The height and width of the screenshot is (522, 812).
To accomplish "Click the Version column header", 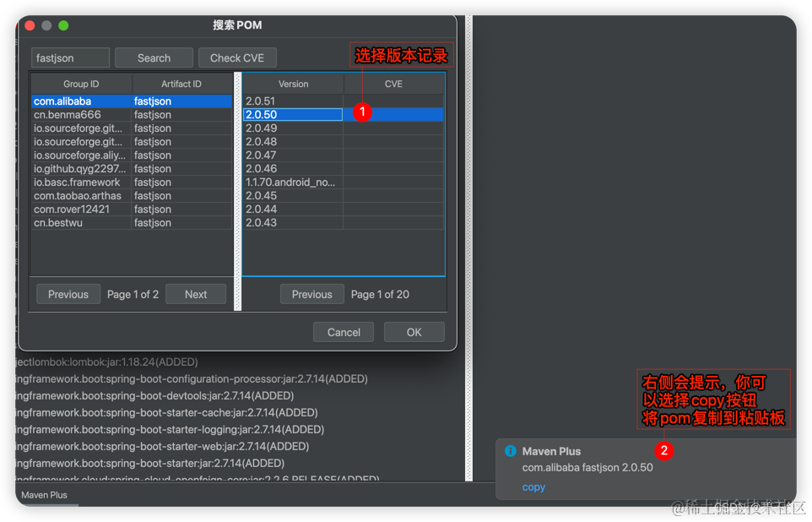I will (x=293, y=84).
